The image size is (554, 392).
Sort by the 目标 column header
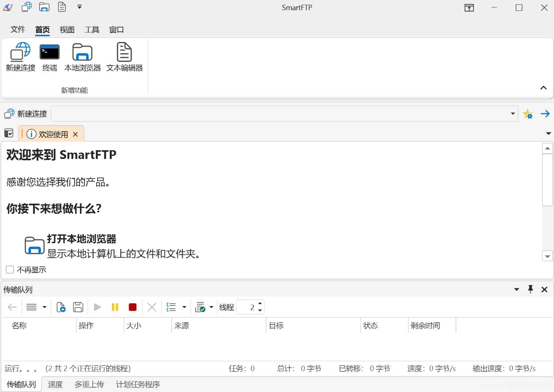(x=313, y=325)
